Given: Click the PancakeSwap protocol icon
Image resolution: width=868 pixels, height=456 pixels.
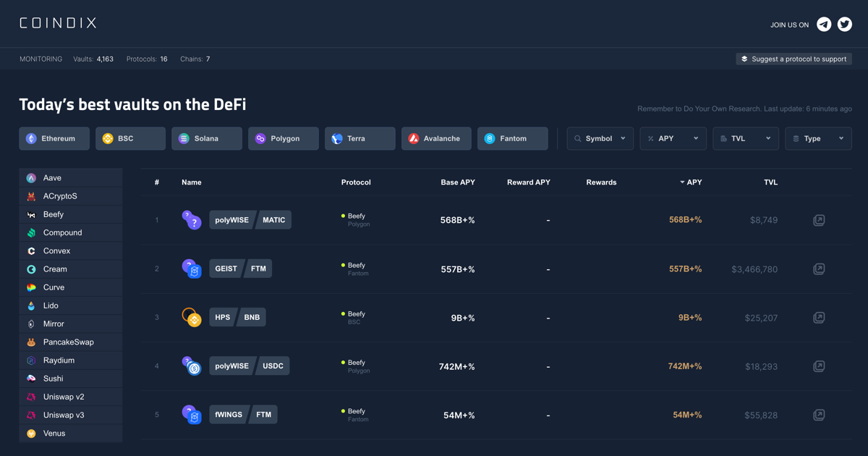Looking at the screenshot, I should pyautogui.click(x=31, y=342).
